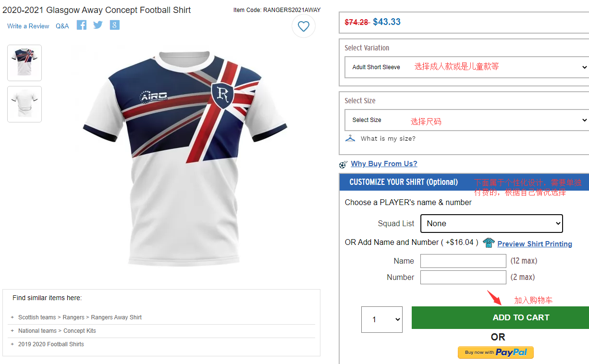The width and height of the screenshot is (589, 364).
Task: Open the Write a Review link
Action: click(28, 26)
